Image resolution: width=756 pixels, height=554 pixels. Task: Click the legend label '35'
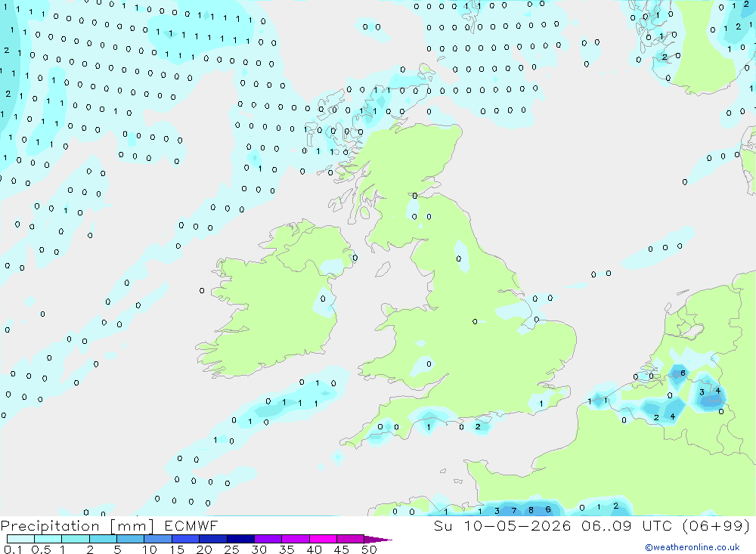pos(287,549)
